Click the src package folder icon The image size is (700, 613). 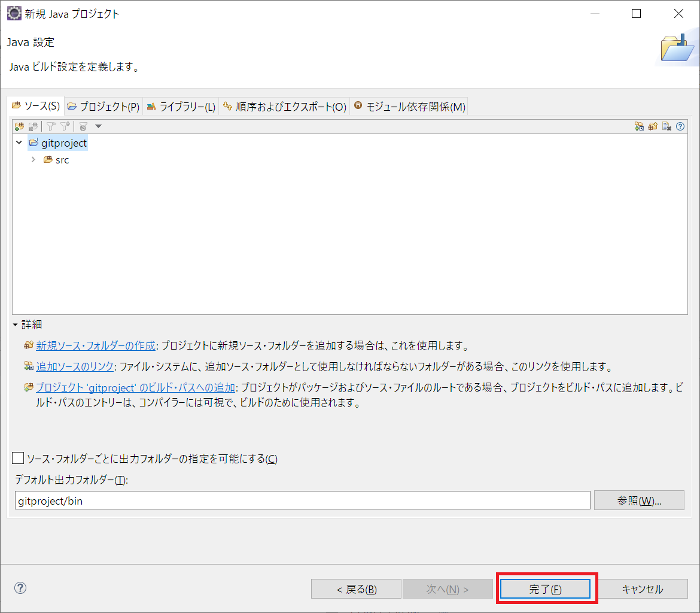pos(48,159)
